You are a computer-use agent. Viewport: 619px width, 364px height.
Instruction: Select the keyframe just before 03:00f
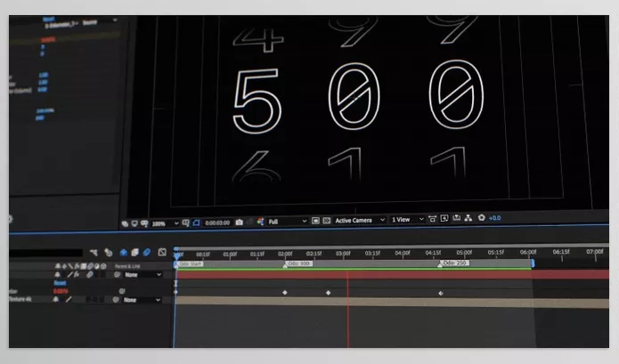328,293
